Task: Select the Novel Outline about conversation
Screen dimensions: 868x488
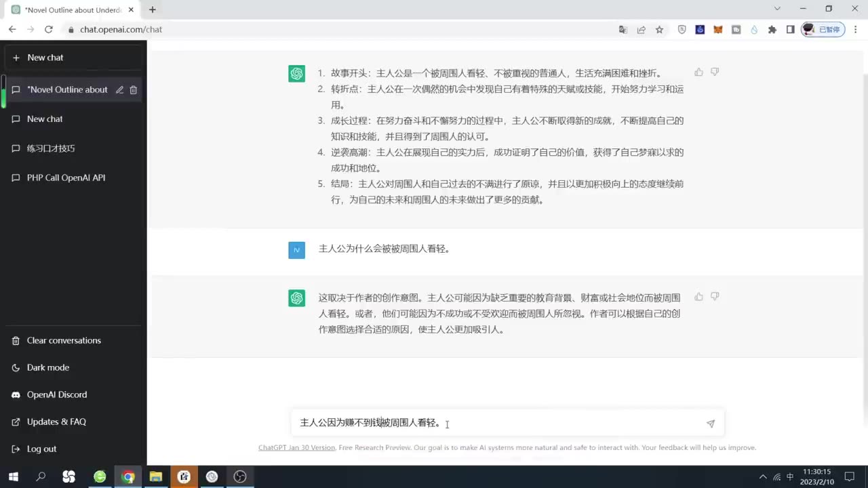Action: 67,89
